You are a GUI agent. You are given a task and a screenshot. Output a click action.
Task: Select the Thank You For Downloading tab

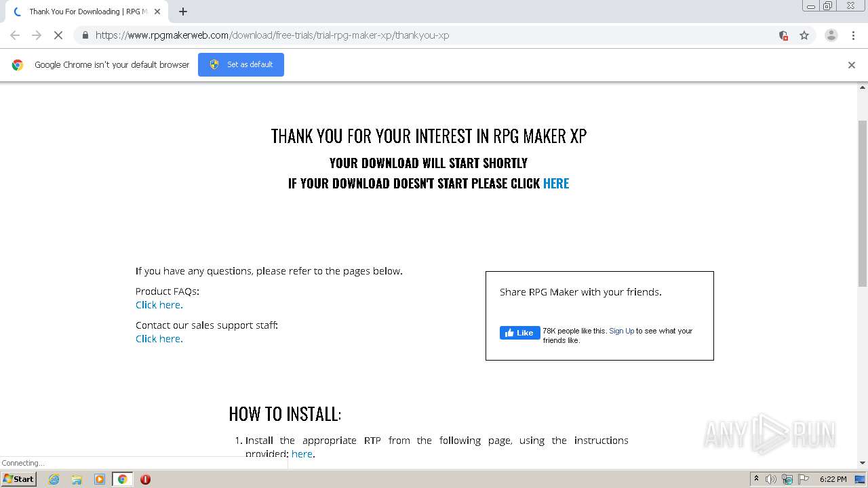[85, 12]
